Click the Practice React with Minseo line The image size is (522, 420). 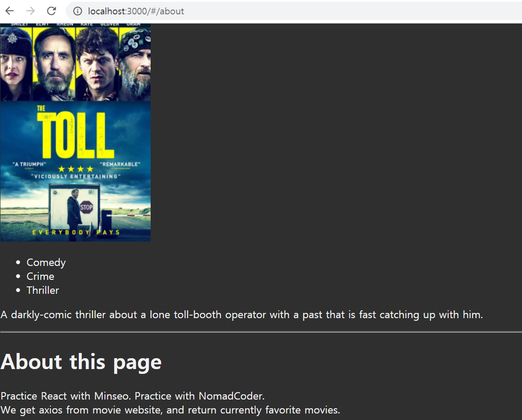132,396
